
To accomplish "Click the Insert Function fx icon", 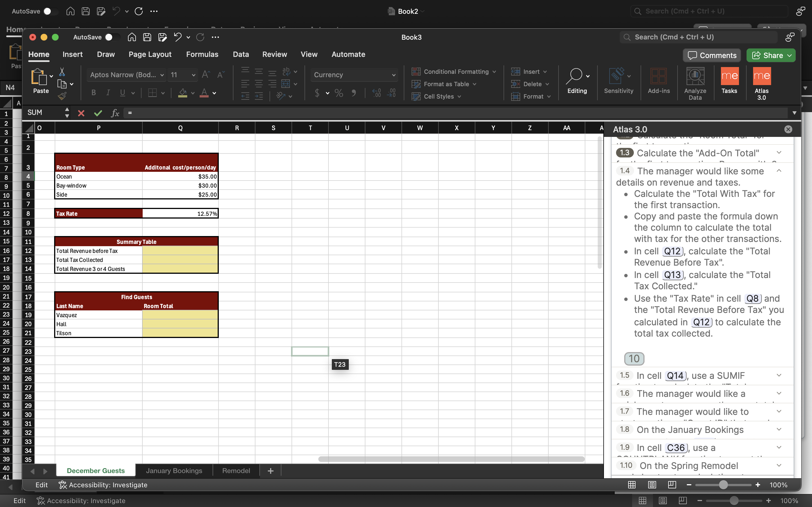I will tap(115, 113).
